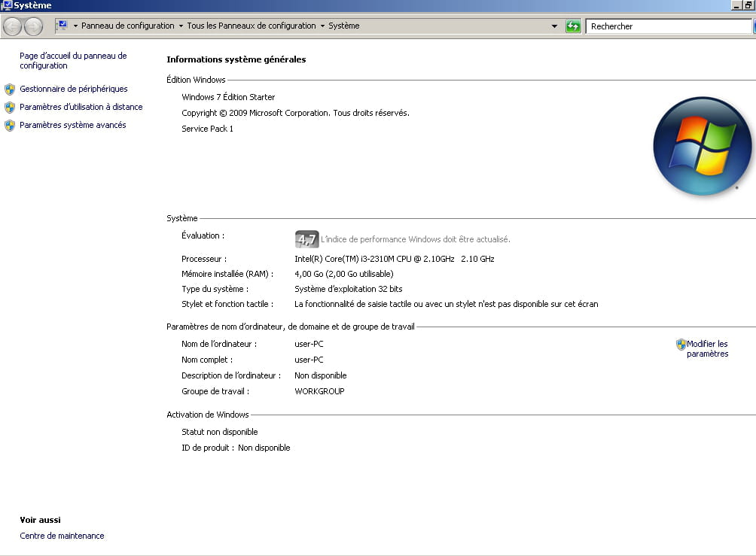The width and height of the screenshot is (756, 556).
Task: Click the shield icon next to Modifier les paramètres
Action: (681, 344)
